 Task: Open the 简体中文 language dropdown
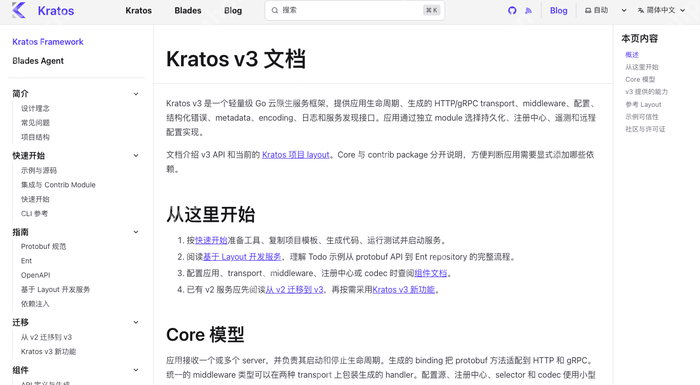[661, 10]
